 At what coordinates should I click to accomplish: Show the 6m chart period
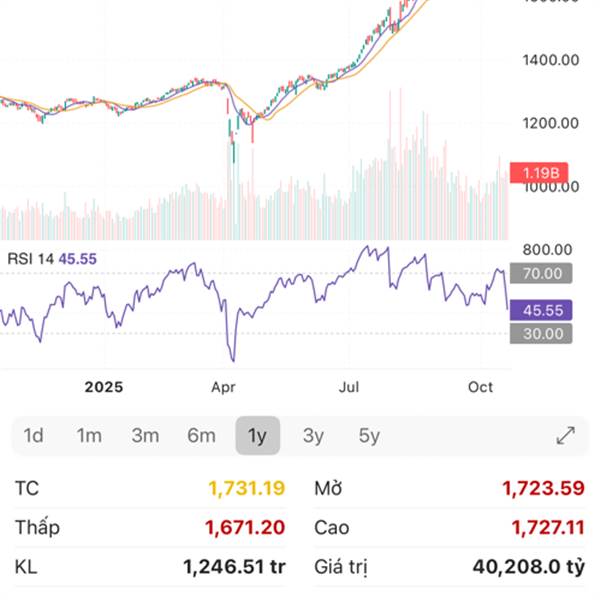coord(201,435)
